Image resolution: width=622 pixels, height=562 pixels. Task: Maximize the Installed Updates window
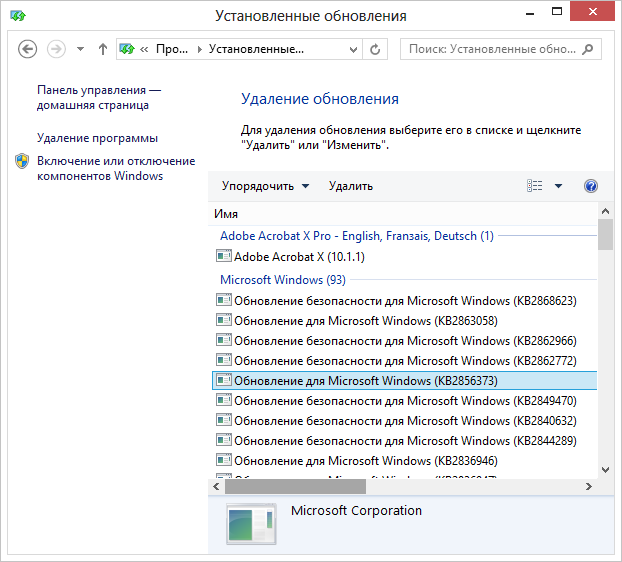click(x=557, y=12)
